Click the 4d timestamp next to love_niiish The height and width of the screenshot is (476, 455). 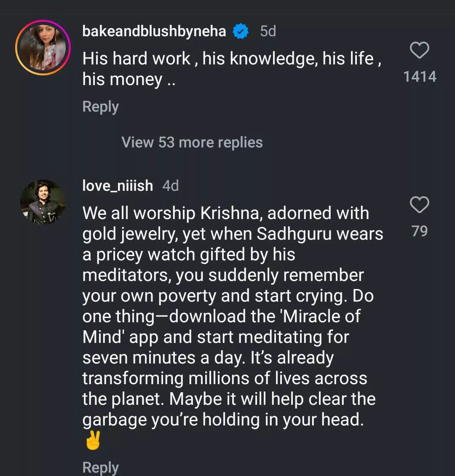[171, 185]
